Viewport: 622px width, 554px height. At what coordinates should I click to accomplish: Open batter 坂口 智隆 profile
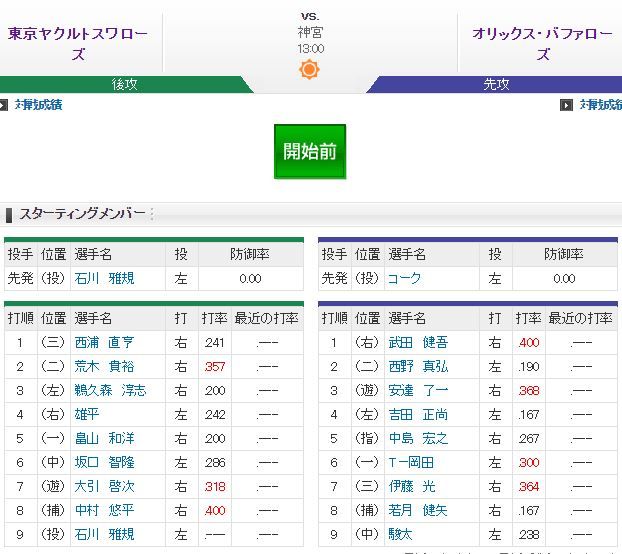point(104,462)
